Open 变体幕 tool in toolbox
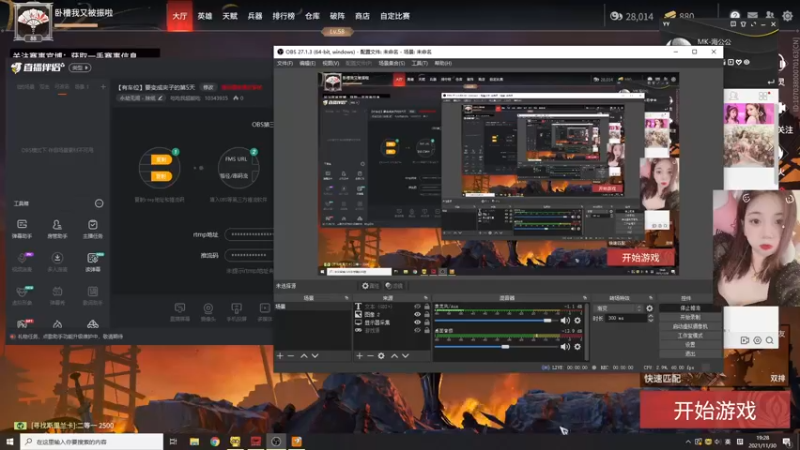Image resolution: width=800 pixels, height=450 pixels. click(93, 262)
